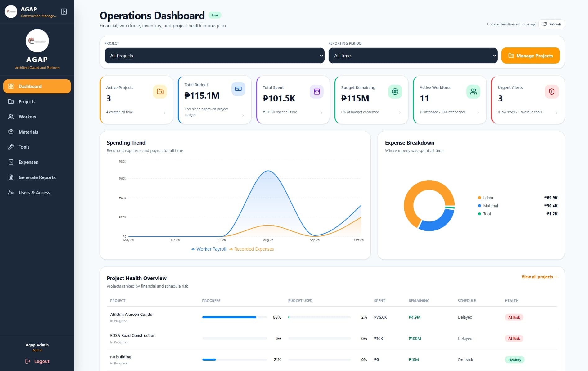Screen dimensions: 588x371
Task: Open the Dashboard menu item
Action: (x=37, y=86)
